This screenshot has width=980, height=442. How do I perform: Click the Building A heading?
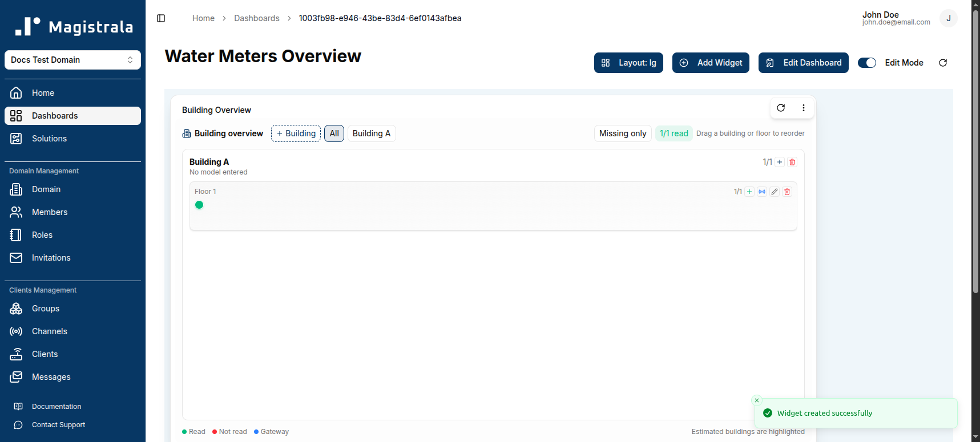click(209, 162)
